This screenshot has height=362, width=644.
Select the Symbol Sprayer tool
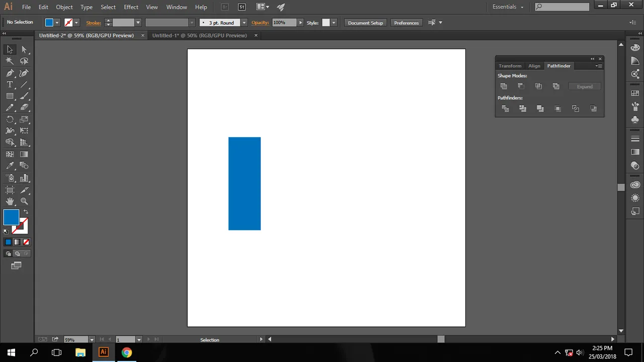click(x=10, y=178)
